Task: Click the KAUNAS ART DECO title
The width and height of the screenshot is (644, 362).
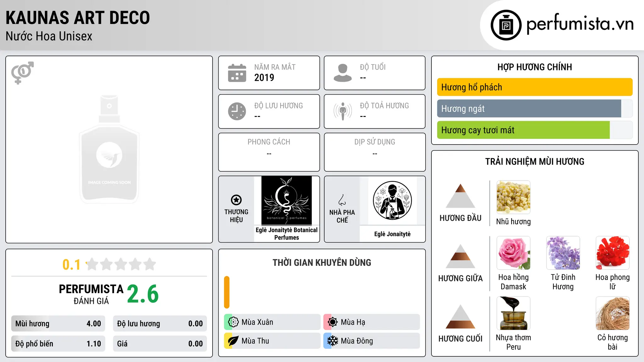Action: coord(78,18)
